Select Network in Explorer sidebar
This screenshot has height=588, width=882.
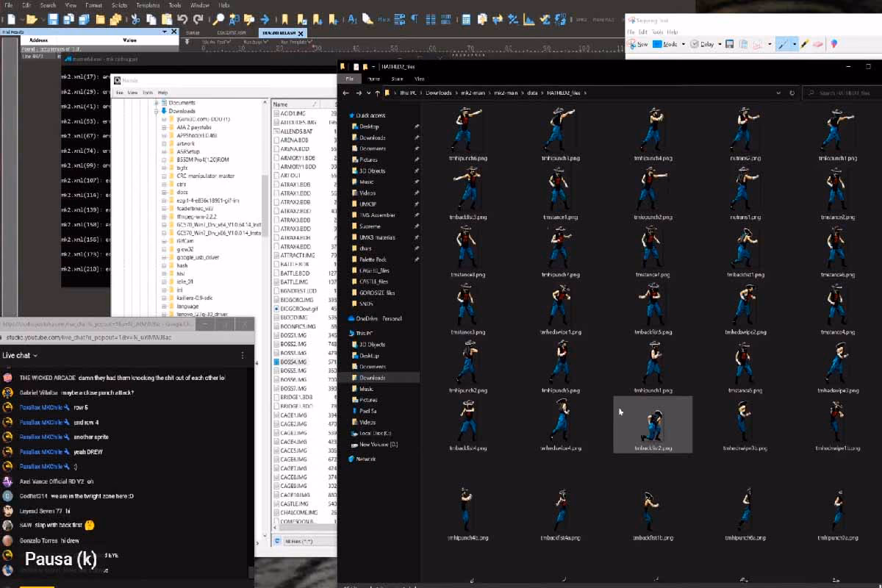(x=366, y=459)
